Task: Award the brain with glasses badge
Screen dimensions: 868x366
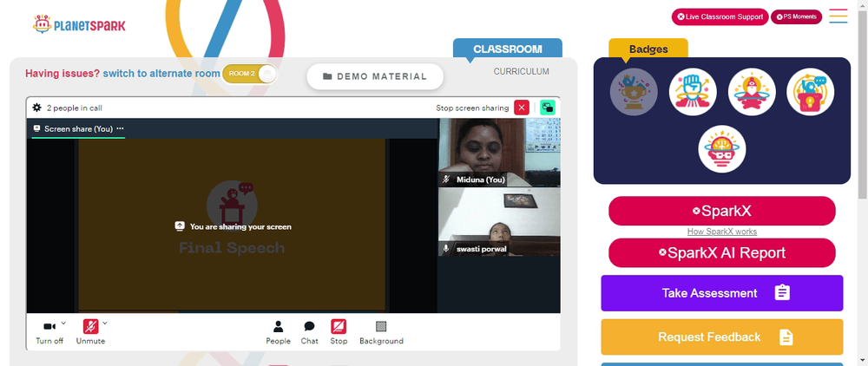Action: pos(722,148)
